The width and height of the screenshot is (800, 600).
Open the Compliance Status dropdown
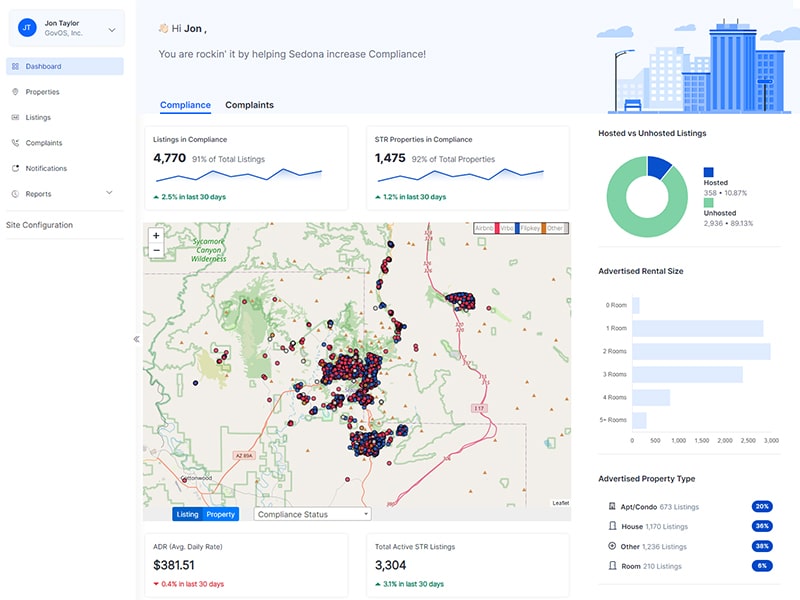pyautogui.click(x=312, y=514)
